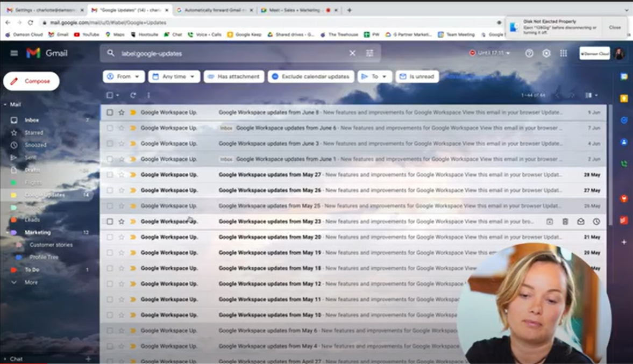Open the Marketing label
The height and width of the screenshot is (364, 633).
[38, 232]
